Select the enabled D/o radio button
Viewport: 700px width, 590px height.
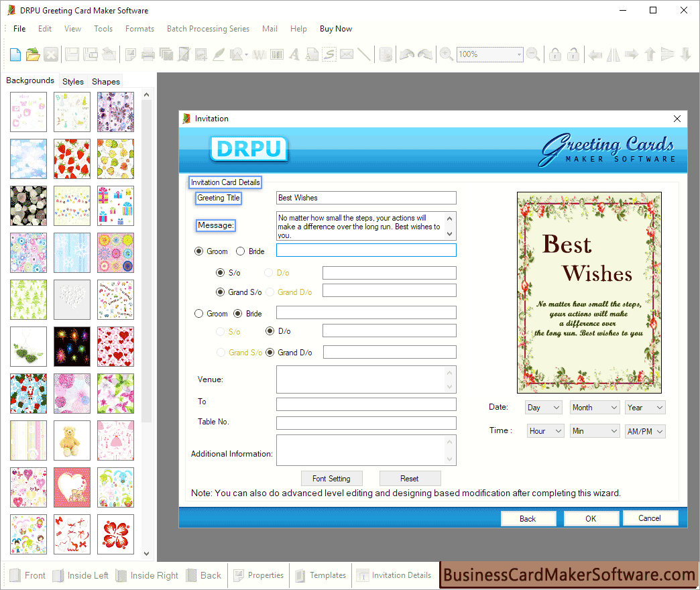(x=270, y=331)
